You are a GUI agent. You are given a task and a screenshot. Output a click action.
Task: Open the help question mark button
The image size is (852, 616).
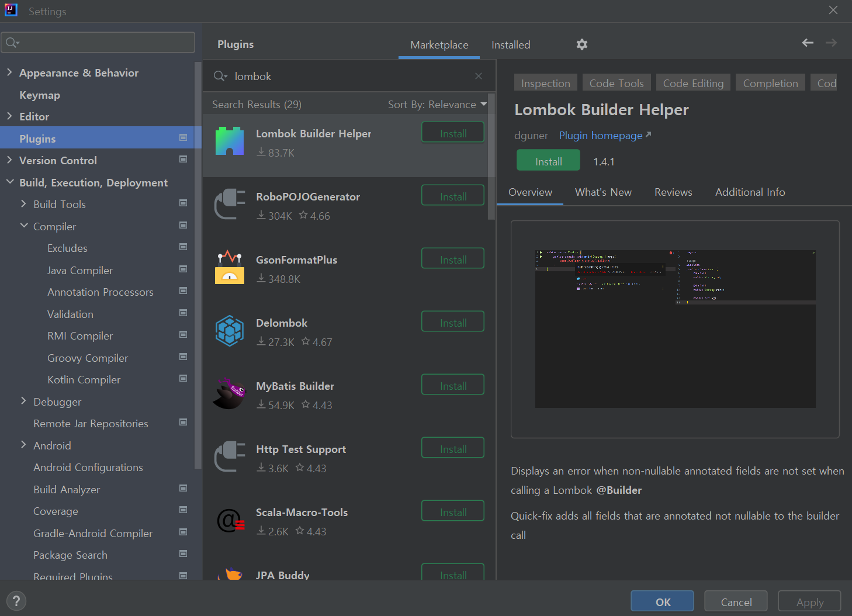click(x=16, y=601)
